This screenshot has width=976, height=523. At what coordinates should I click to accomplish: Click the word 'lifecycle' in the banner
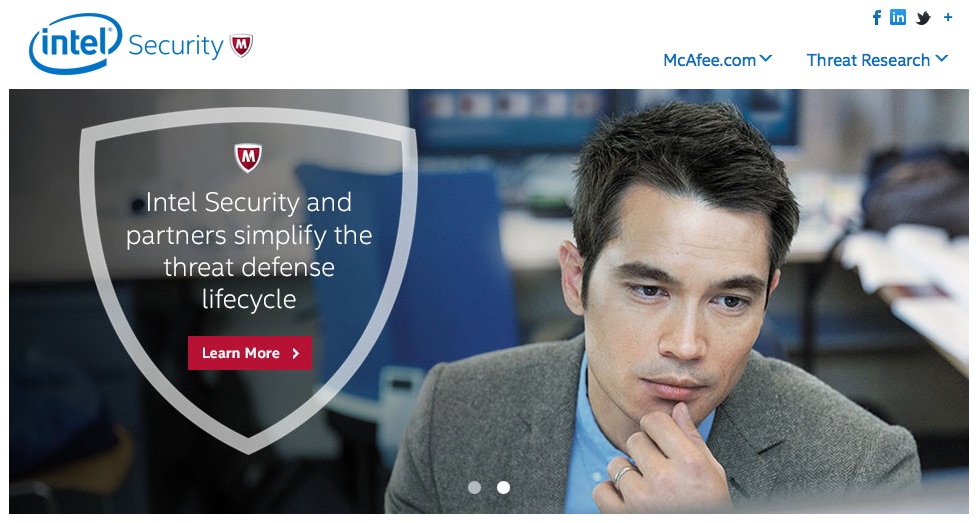pos(249,299)
